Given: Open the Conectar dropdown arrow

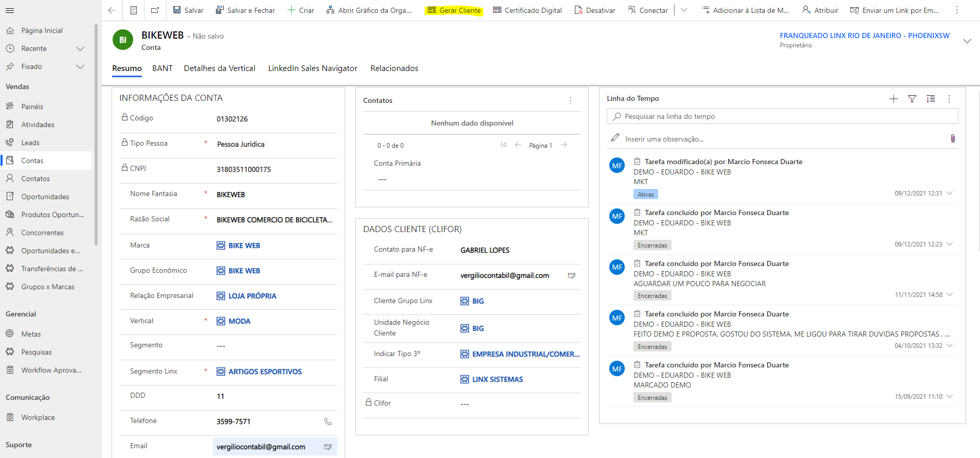Looking at the screenshot, I should (x=684, y=10).
